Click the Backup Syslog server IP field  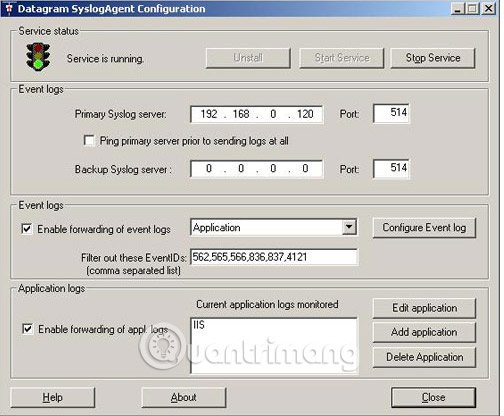click(256, 169)
